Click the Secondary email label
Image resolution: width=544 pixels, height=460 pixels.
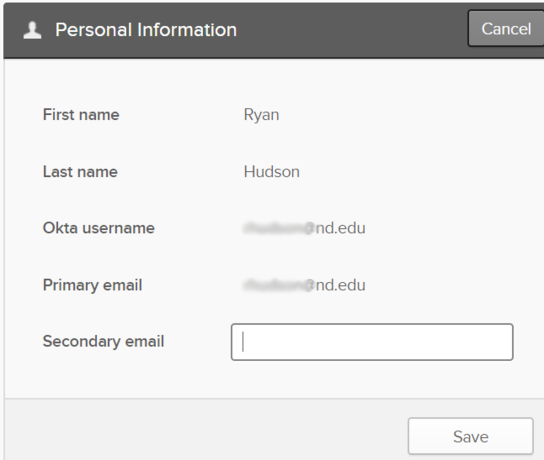(103, 341)
